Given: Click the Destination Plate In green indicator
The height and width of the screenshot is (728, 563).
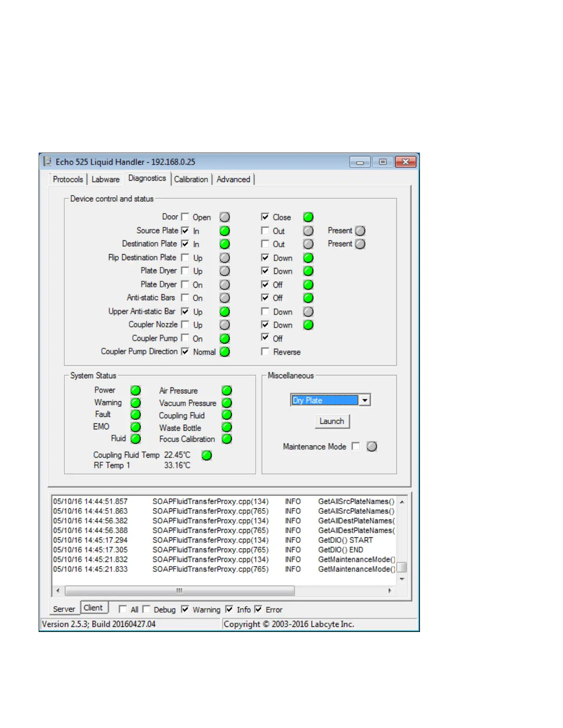Looking at the screenshot, I should (224, 244).
